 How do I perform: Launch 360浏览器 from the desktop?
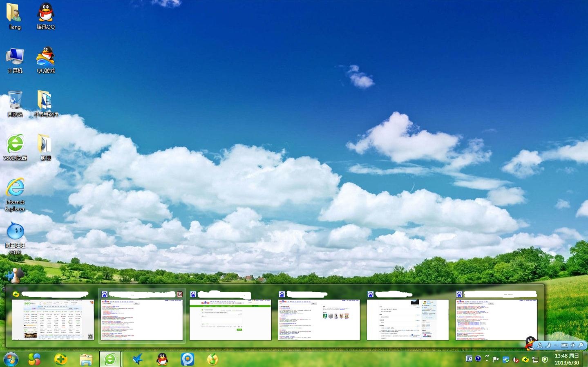15,146
